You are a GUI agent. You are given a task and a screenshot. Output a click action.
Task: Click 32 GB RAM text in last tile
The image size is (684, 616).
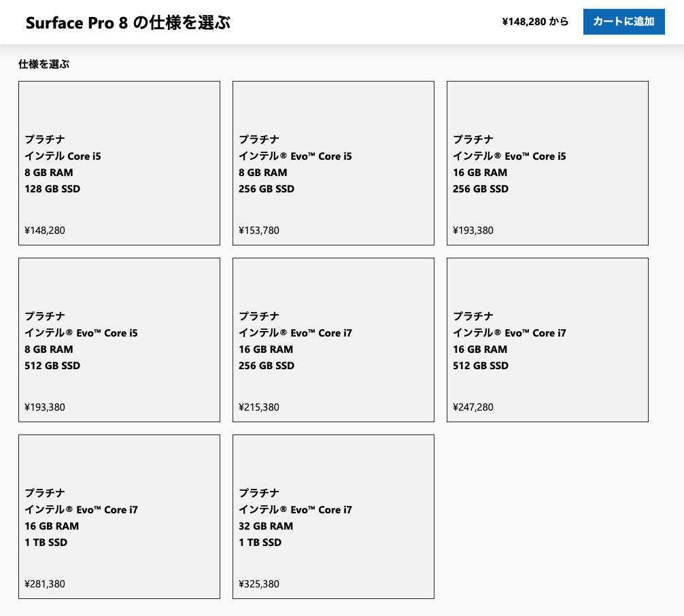(266, 526)
